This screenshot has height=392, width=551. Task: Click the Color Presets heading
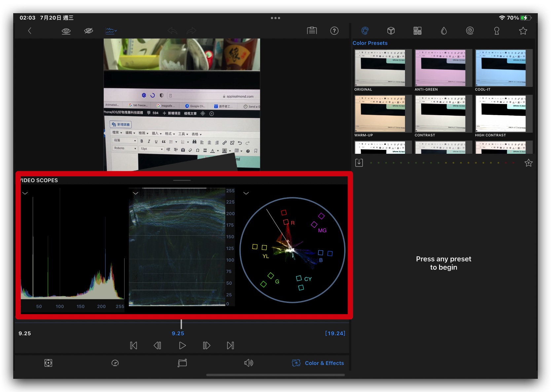coord(370,43)
